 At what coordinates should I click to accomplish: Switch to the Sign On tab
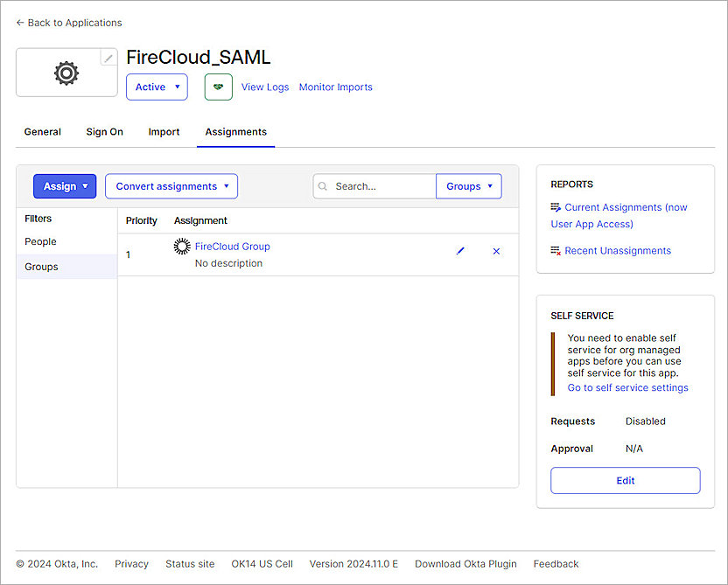point(104,131)
